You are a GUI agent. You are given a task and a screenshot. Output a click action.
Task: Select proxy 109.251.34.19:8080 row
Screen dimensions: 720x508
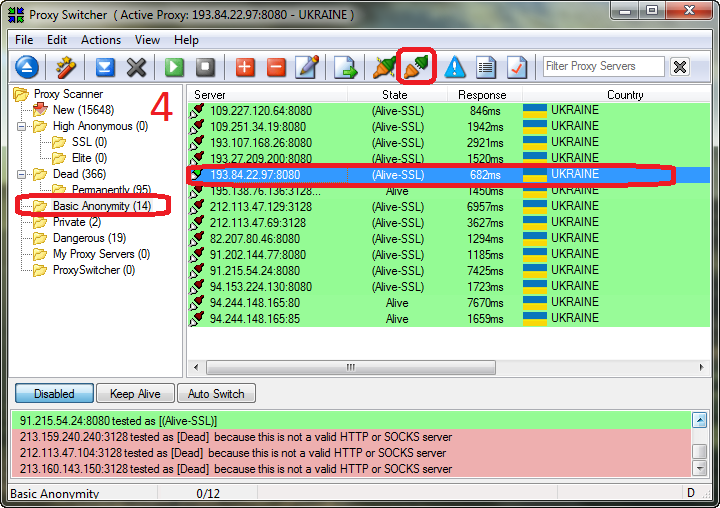449,127
